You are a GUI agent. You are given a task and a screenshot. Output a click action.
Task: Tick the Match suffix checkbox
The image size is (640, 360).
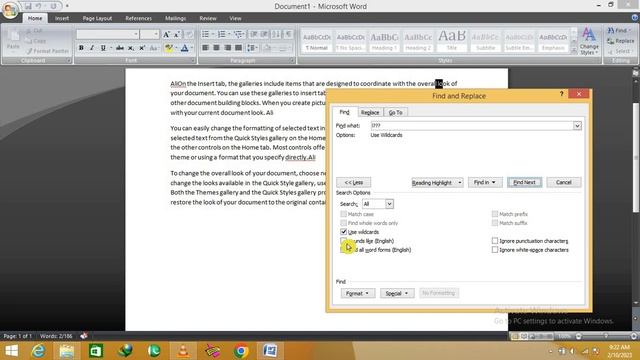[x=495, y=223]
